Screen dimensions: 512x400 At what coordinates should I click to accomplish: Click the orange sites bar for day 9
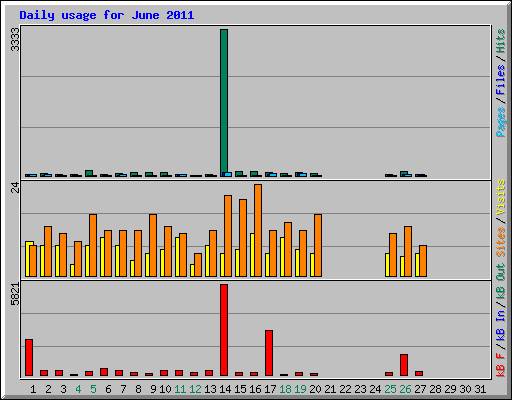tap(153, 245)
